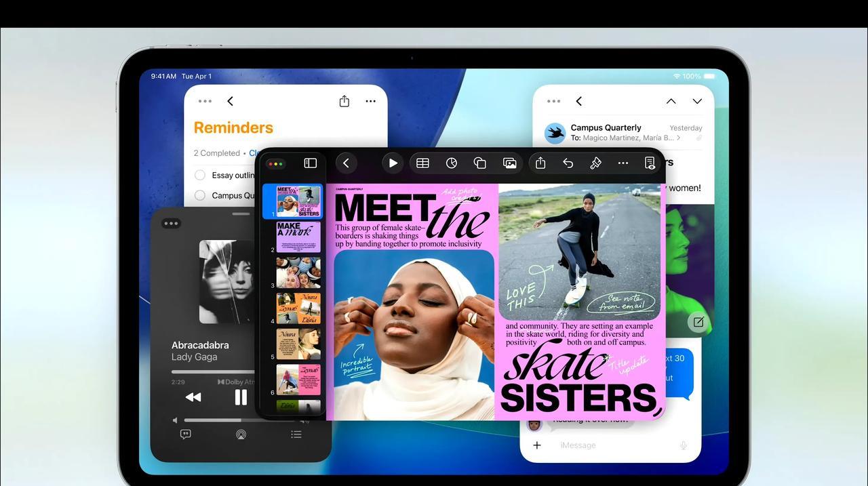Undo the last Keynote action
This screenshot has width=868, height=486.
568,163
